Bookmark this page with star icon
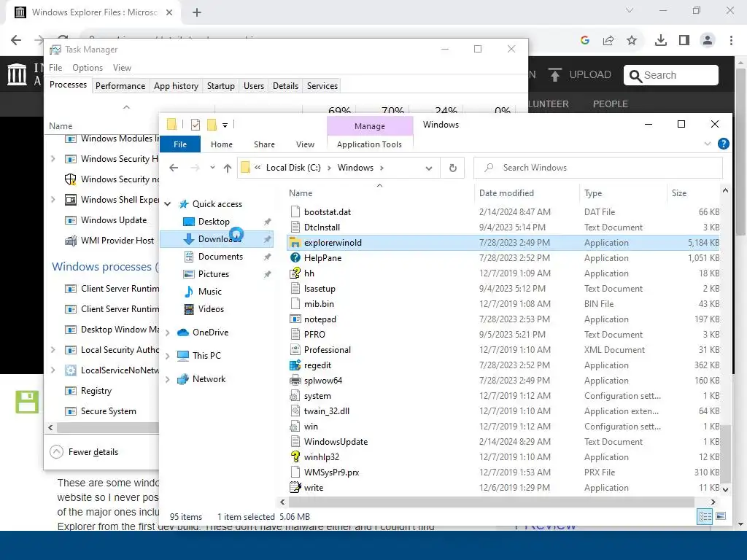 tap(632, 40)
